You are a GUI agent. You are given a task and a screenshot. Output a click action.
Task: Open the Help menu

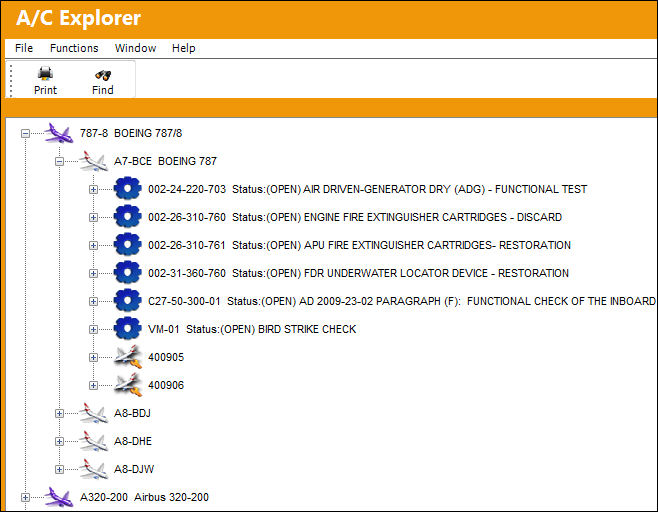tap(183, 48)
